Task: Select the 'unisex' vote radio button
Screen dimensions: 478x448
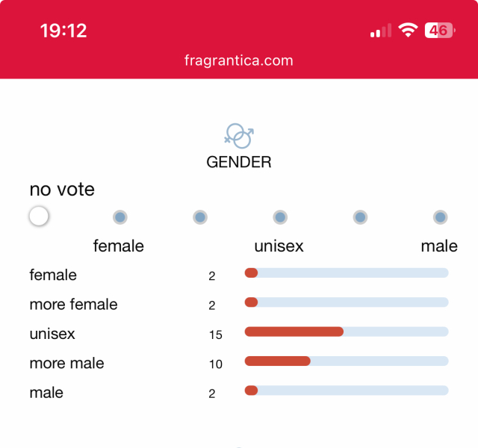Action: 280,217
